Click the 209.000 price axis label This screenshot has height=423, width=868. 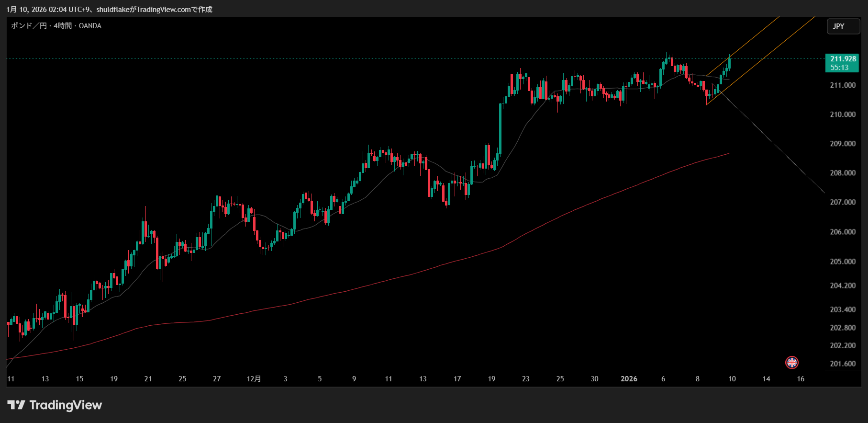tap(842, 144)
